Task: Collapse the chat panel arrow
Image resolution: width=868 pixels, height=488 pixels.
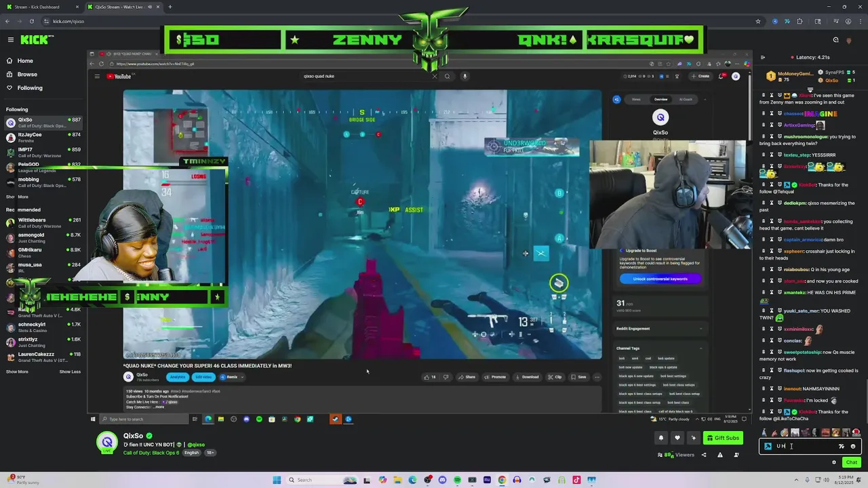Action: [x=763, y=58]
